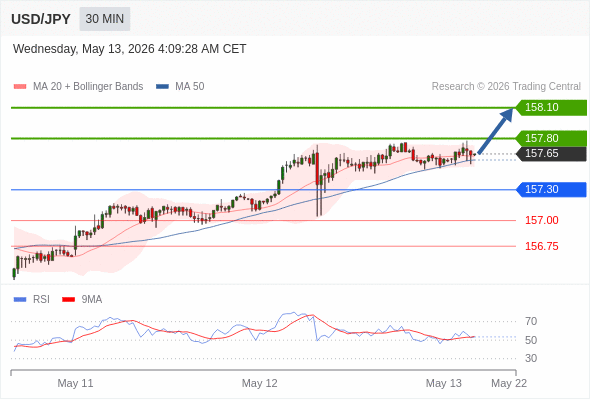The image size is (590, 400).
Task: Click the 157.00 red support label
Action: point(542,221)
